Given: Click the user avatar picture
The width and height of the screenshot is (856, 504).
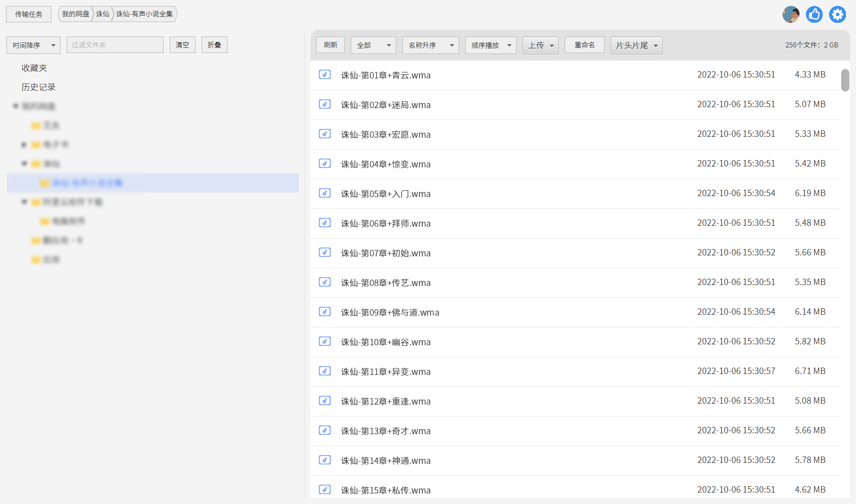Looking at the screenshot, I should (x=791, y=15).
